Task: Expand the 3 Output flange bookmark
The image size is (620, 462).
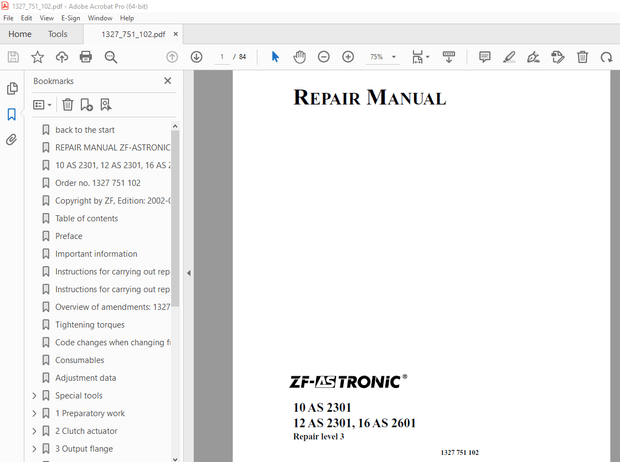Action: pos(34,449)
